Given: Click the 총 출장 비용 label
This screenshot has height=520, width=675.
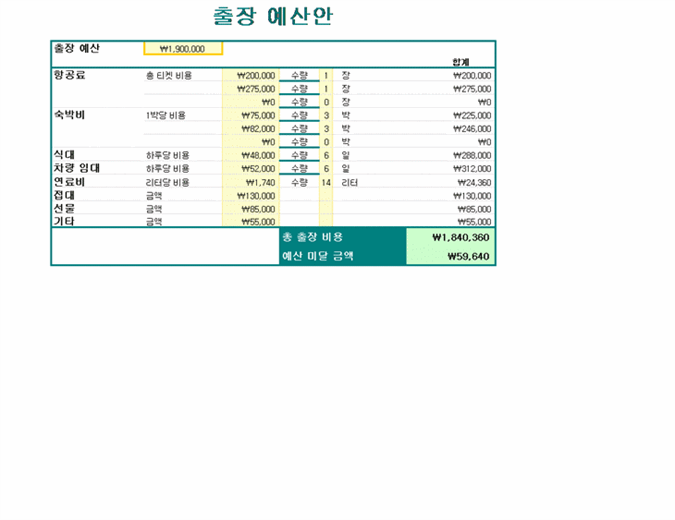Looking at the screenshot, I should coord(313,238).
